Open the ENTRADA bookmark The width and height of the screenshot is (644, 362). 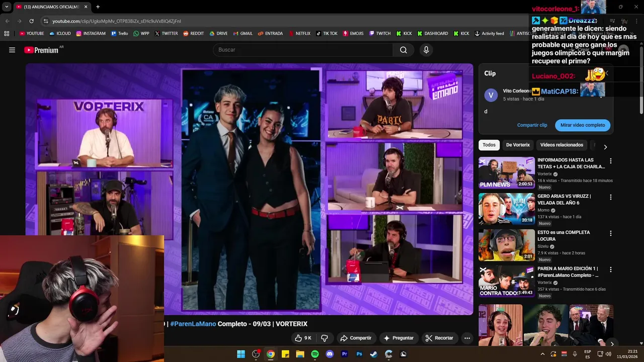(x=271, y=34)
